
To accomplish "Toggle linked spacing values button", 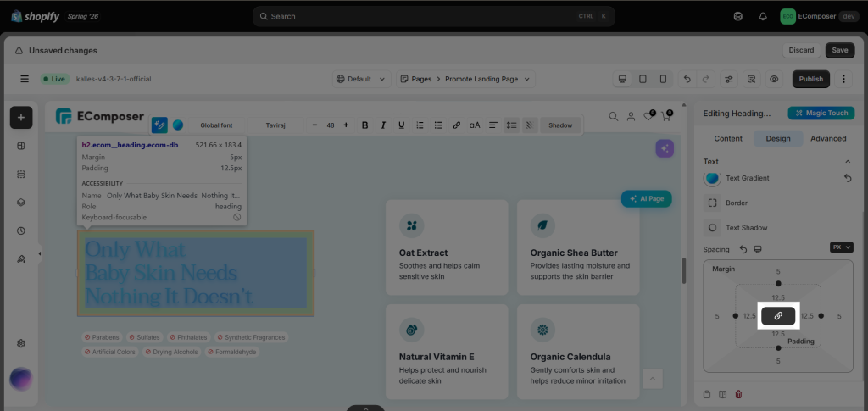I will point(778,316).
